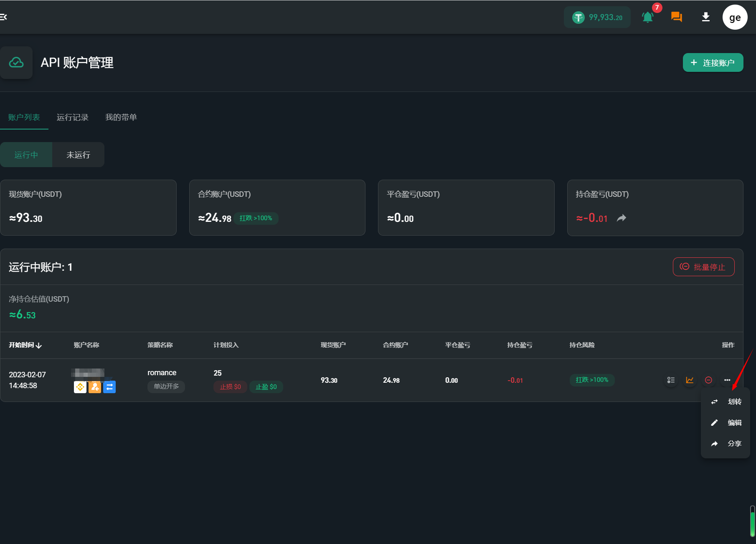Open the orange chat messages icon
The image size is (756, 544).
pos(676,17)
